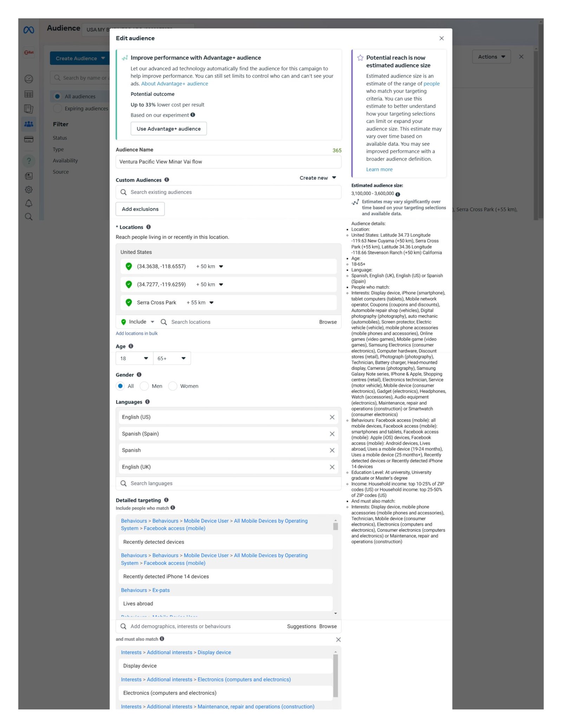Click the Audience Name text field
Screen dimensions: 562x728
point(228,162)
